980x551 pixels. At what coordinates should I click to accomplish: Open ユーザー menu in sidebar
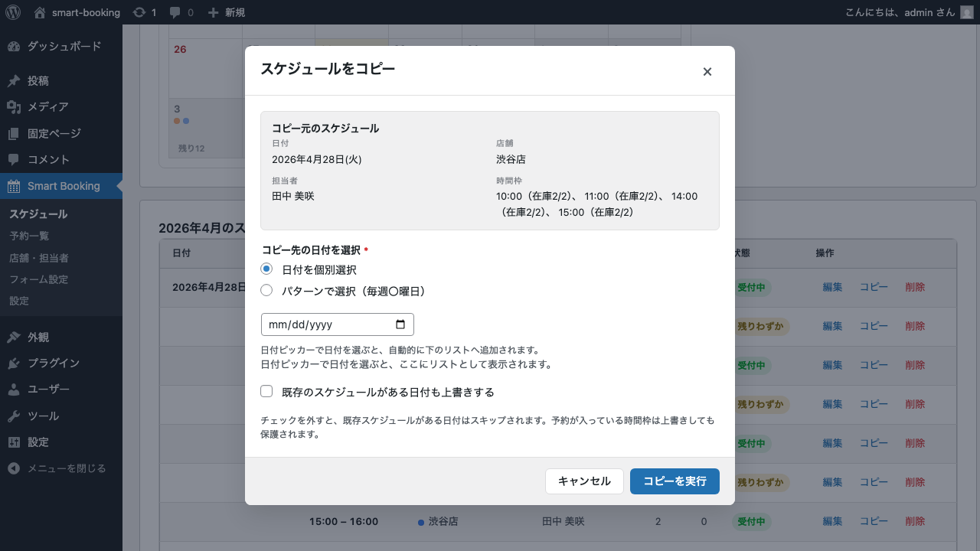click(x=61, y=390)
